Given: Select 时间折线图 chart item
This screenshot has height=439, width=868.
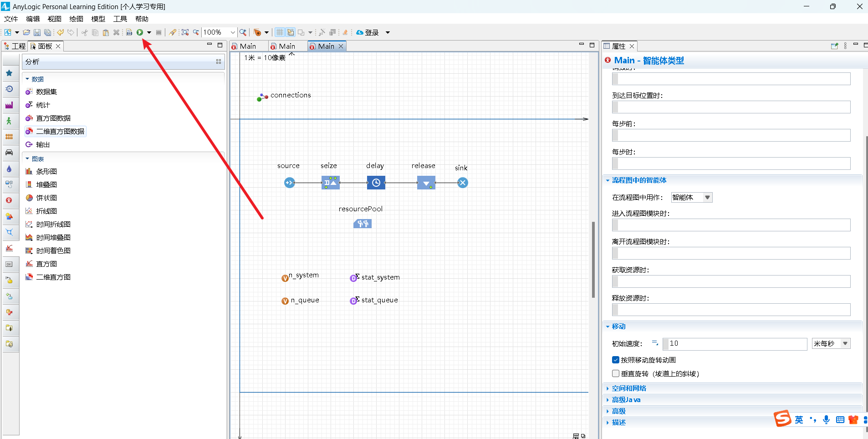Looking at the screenshot, I should click(48, 224).
